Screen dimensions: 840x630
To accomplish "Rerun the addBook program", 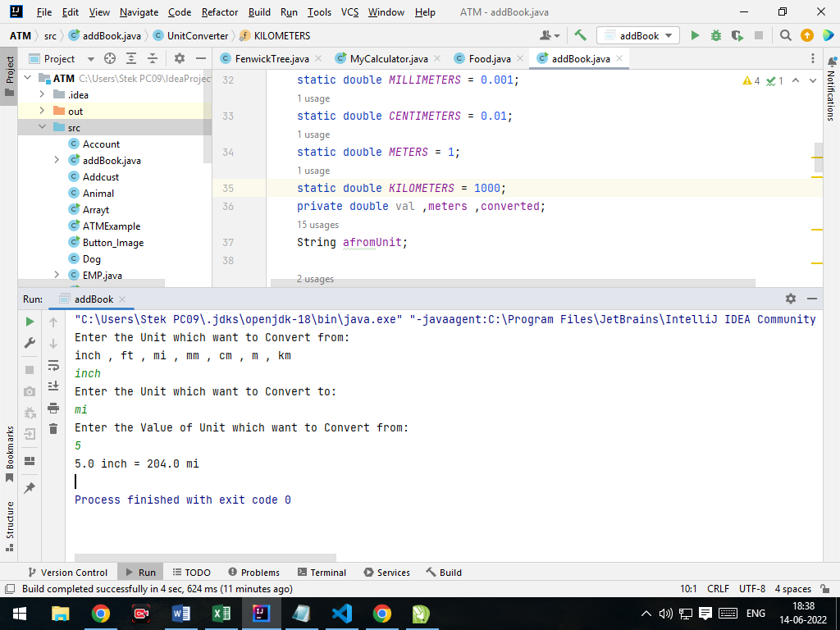I will click(30, 322).
